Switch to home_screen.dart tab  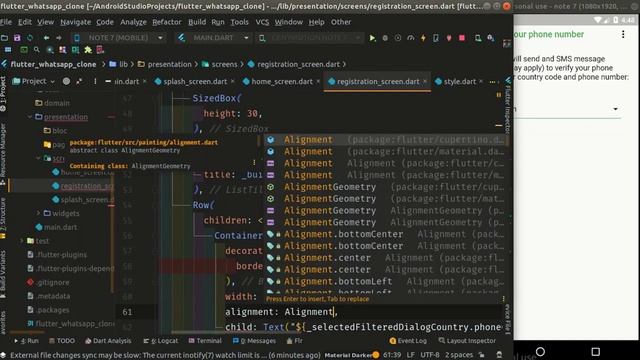click(x=282, y=82)
